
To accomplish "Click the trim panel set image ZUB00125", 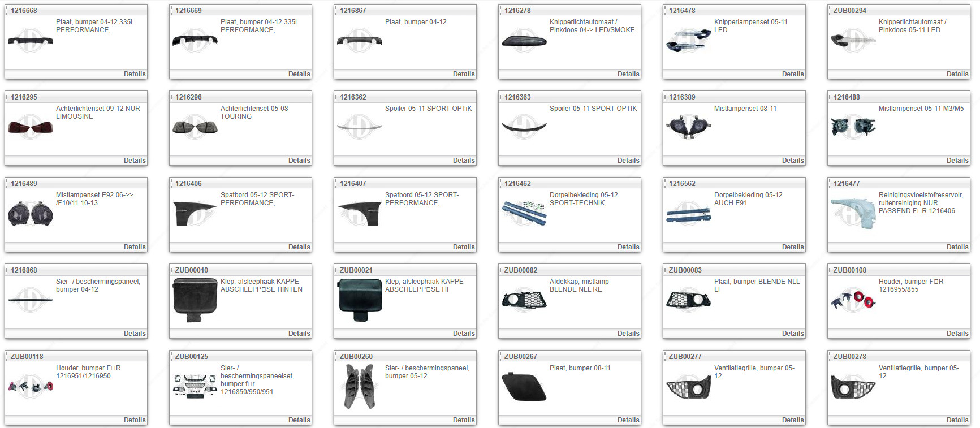I will [195, 386].
